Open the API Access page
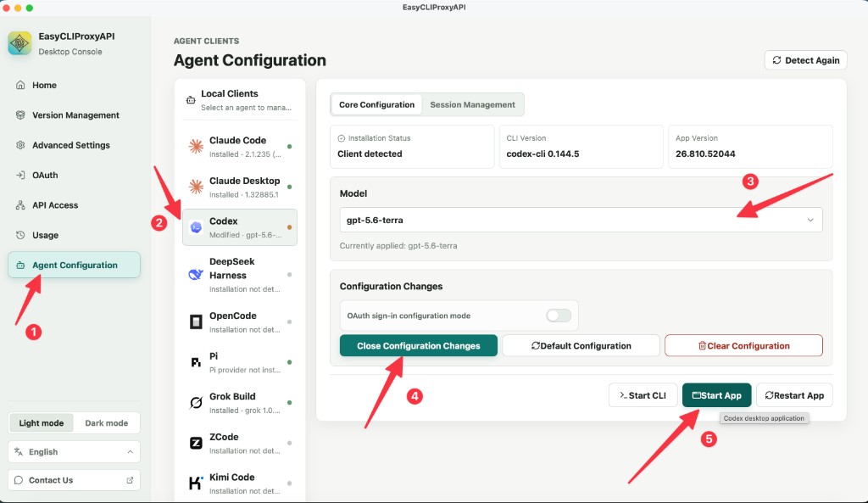Screen dimensions: 868x503 tap(74, 205)
